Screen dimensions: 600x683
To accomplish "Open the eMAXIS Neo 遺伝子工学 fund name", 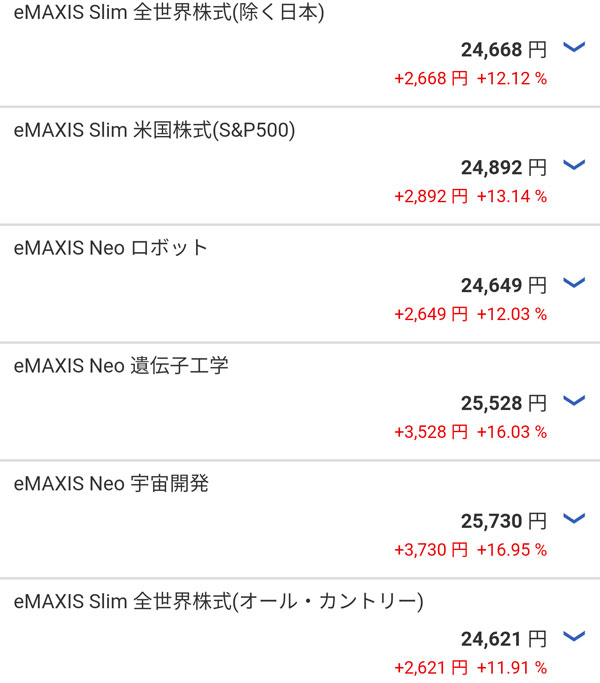I will [121, 366].
